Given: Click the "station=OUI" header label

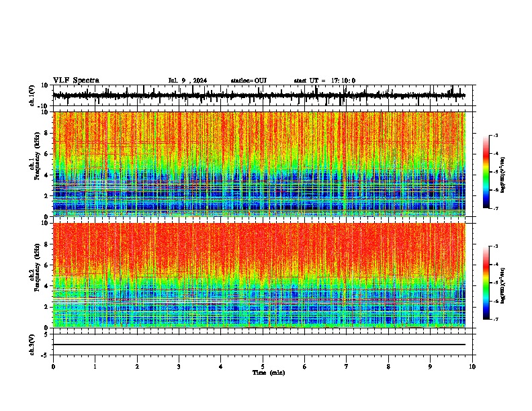Looking at the screenshot, I should (249, 81).
